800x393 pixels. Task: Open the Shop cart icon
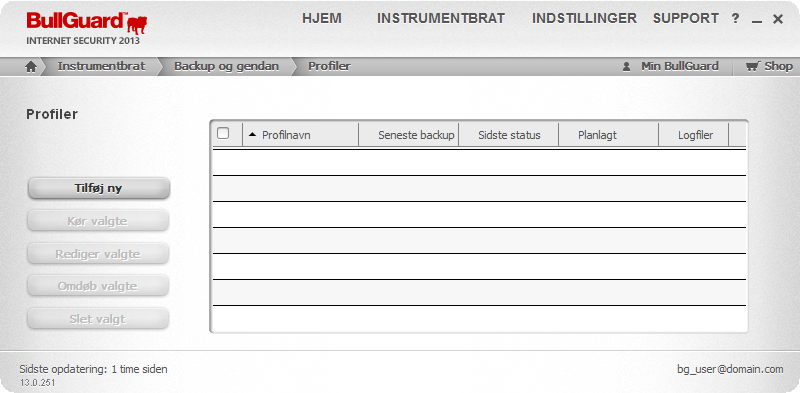tap(753, 66)
